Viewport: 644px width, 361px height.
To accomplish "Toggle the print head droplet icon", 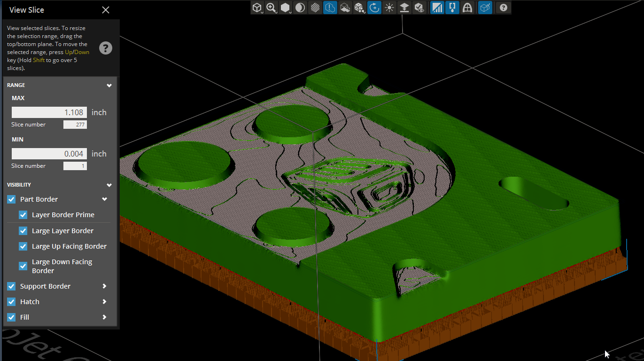I will click(x=452, y=8).
